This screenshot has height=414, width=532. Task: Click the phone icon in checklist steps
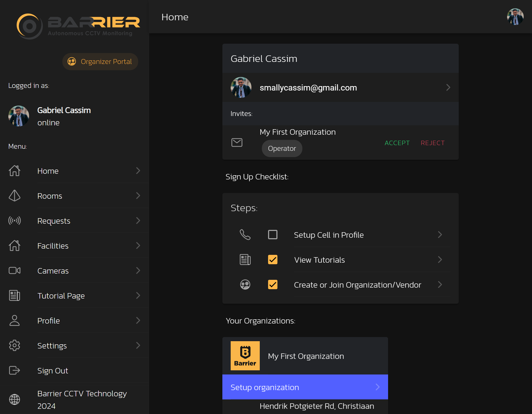click(x=245, y=235)
